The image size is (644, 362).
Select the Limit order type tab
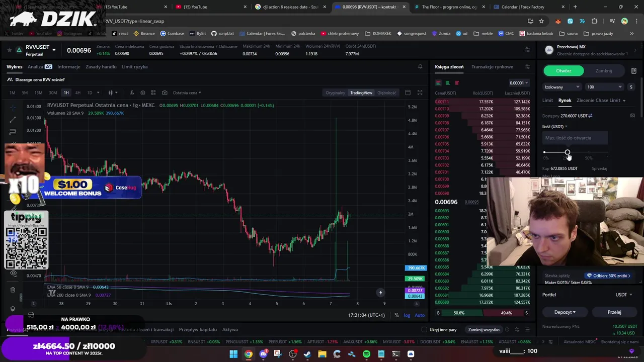coord(547,100)
